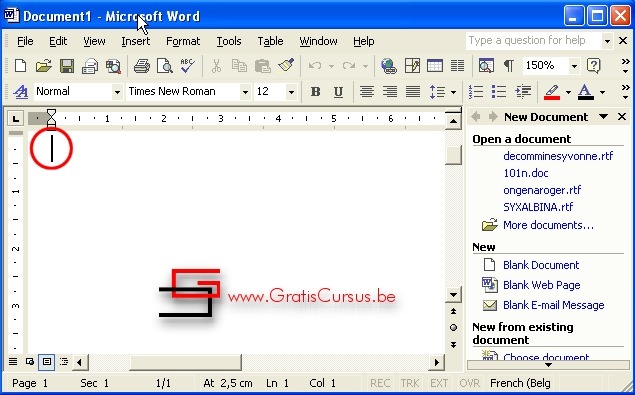Open the Table menu
Viewport: 635px width, 395px height.
coord(270,41)
